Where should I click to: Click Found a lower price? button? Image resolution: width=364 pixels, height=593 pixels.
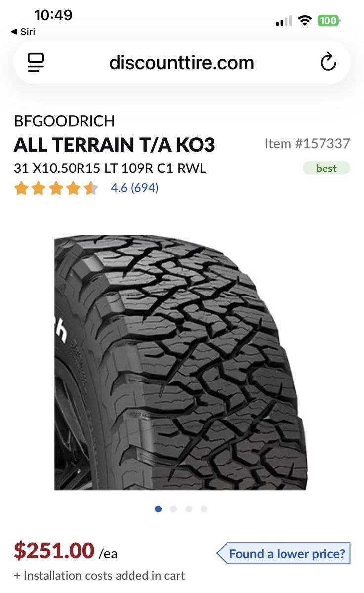pyautogui.click(x=283, y=553)
